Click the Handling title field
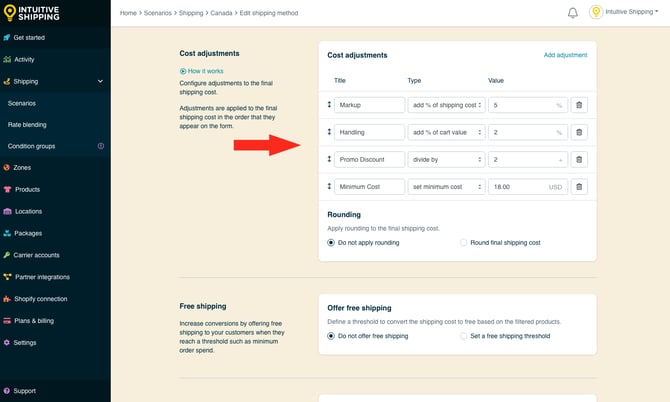 click(x=370, y=132)
